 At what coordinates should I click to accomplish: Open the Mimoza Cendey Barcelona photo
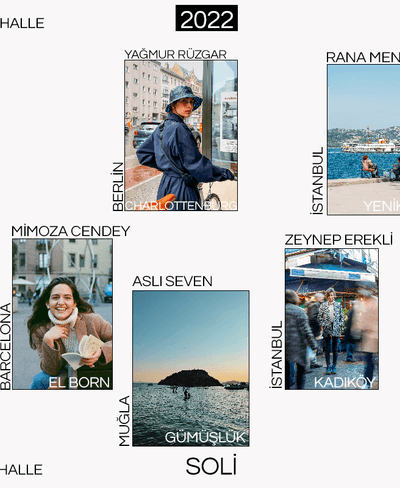(62, 314)
